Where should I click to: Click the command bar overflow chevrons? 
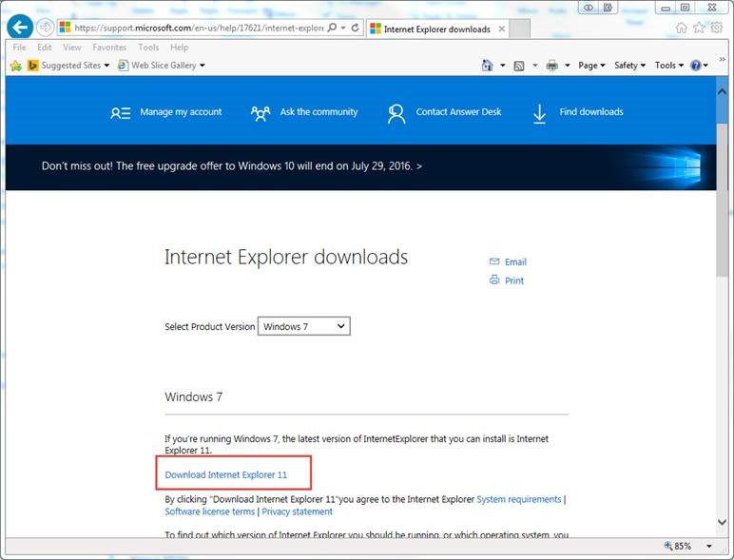pyautogui.click(x=723, y=60)
